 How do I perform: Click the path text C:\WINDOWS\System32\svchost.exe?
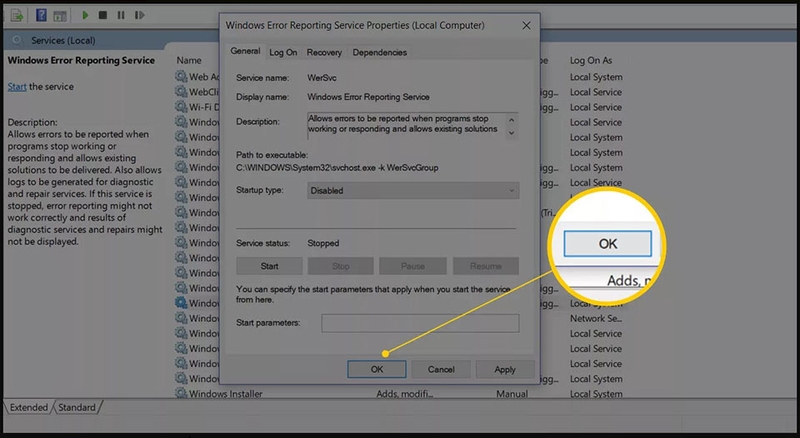click(306, 167)
